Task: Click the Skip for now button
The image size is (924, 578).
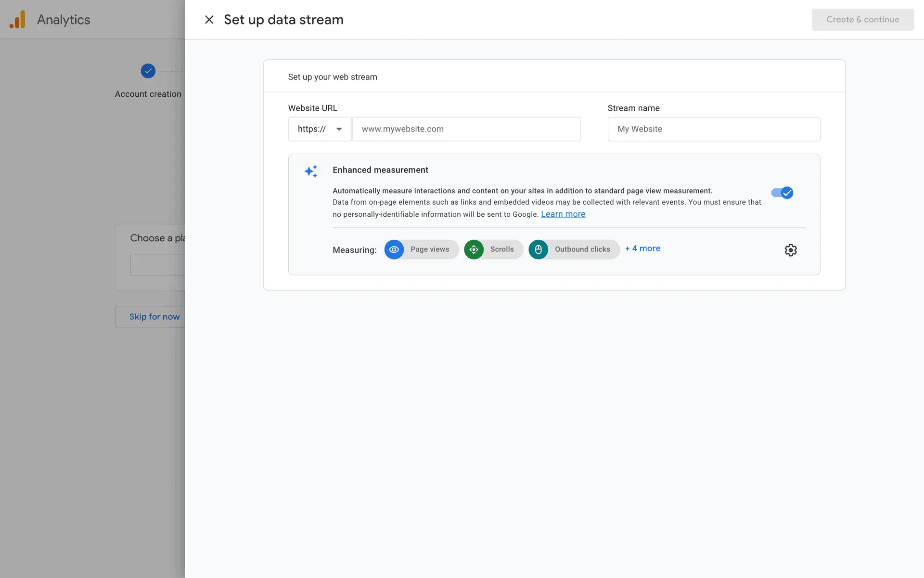Action: (154, 317)
